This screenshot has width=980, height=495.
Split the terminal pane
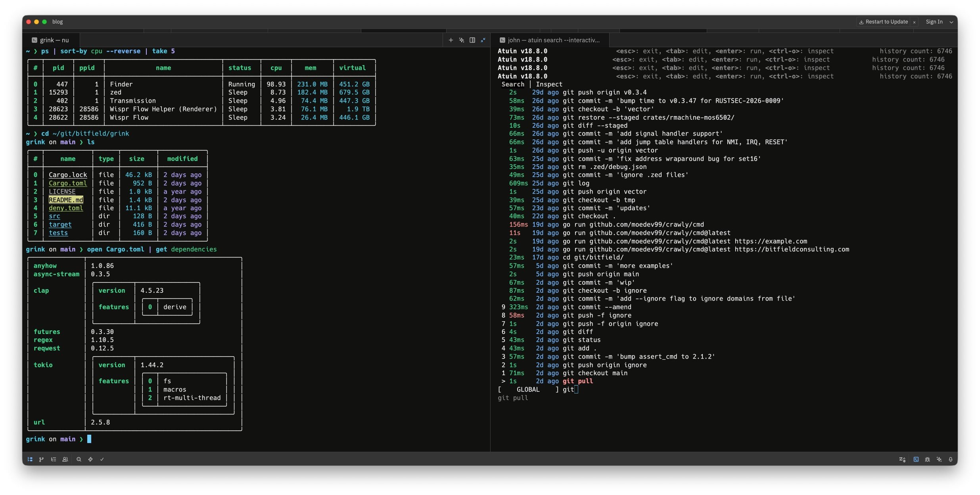coord(472,40)
